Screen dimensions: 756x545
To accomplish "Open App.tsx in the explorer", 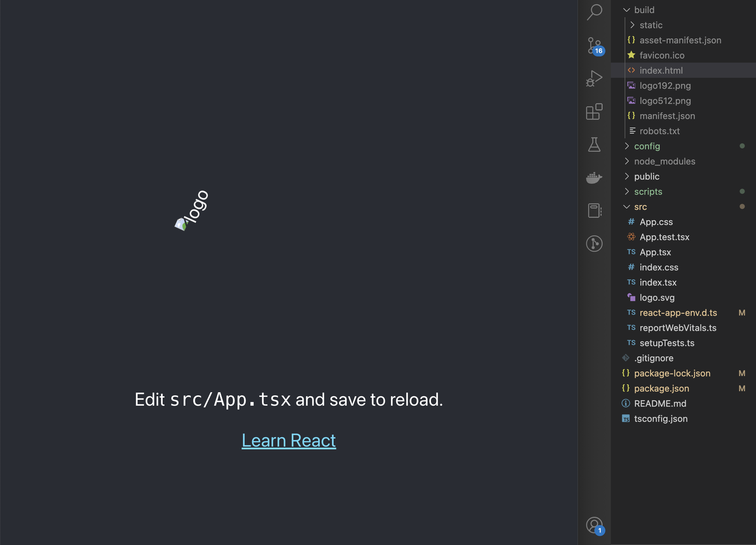I will [x=655, y=252].
